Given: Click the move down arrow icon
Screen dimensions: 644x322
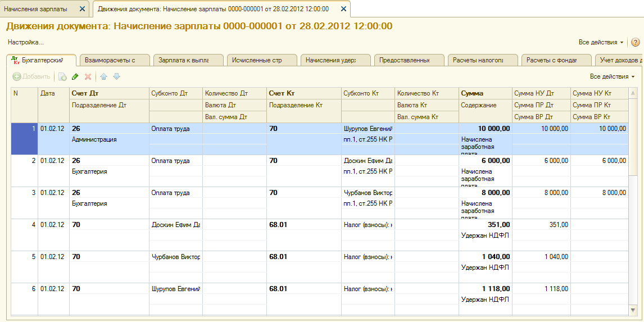Looking at the screenshot, I should pyautogui.click(x=116, y=76).
